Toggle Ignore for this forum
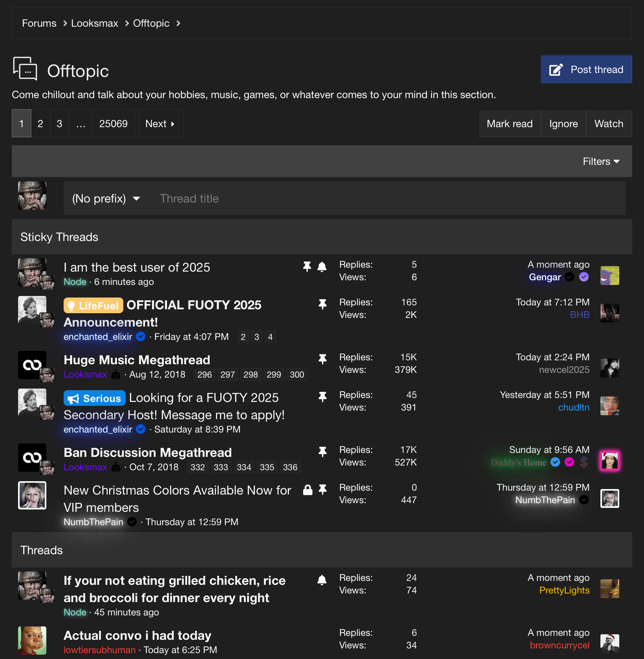This screenshot has width=644, height=659. [563, 124]
